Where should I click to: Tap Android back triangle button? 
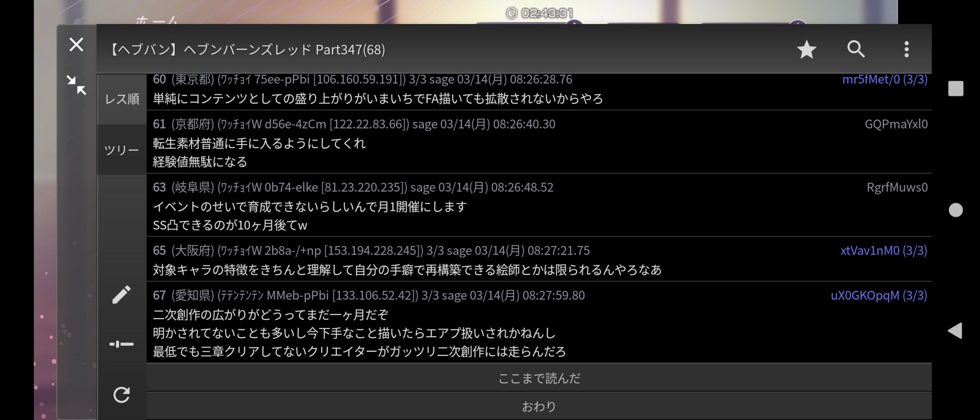pyautogui.click(x=955, y=331)
